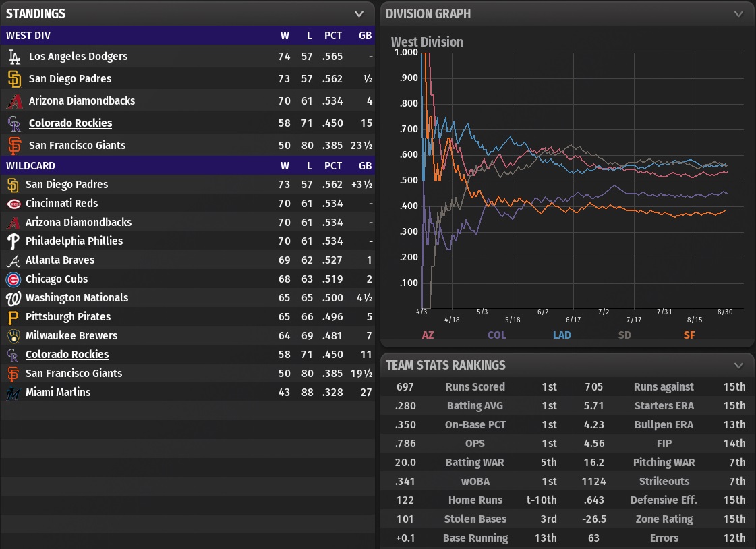Click the Washington Nationals logo
Screen dimensions: 756x549
pos(13,298)
